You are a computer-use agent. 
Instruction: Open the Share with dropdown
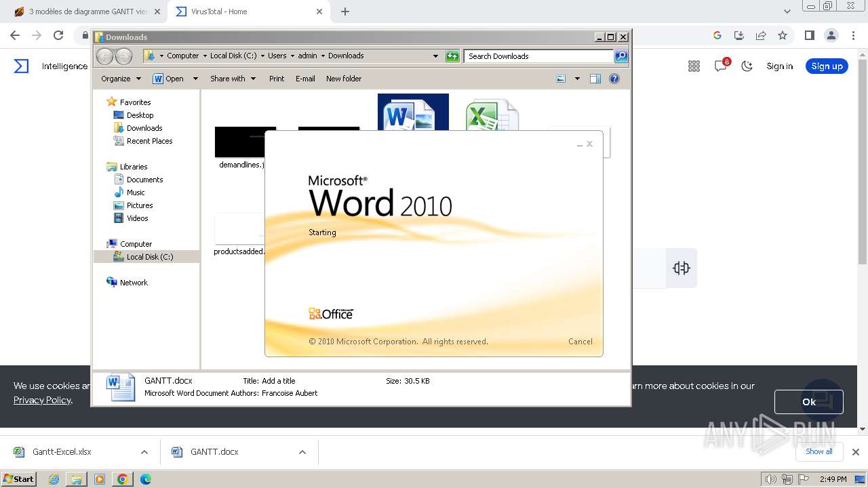pyautogui.click(x=233, y=79)
